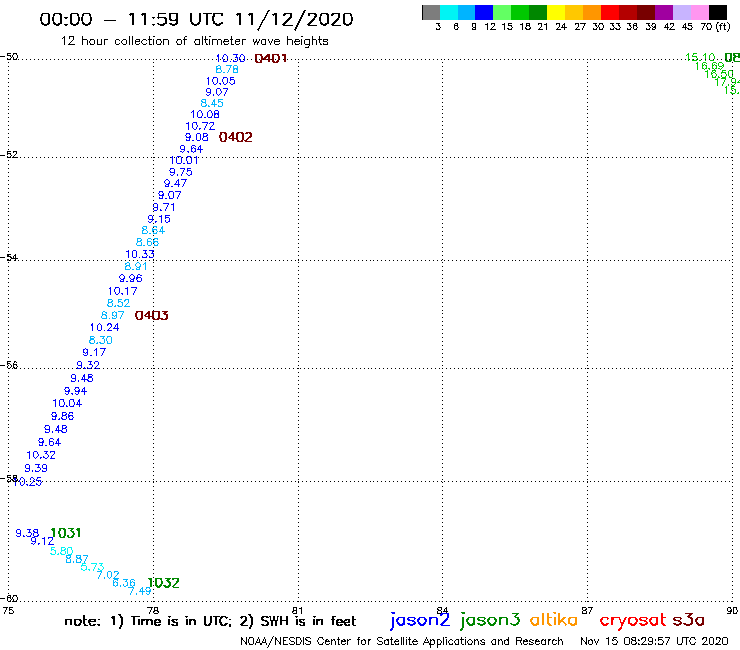Select the 84 longitude axis label
Viewport: 740px width, 650px height.
tap(442, 611)
